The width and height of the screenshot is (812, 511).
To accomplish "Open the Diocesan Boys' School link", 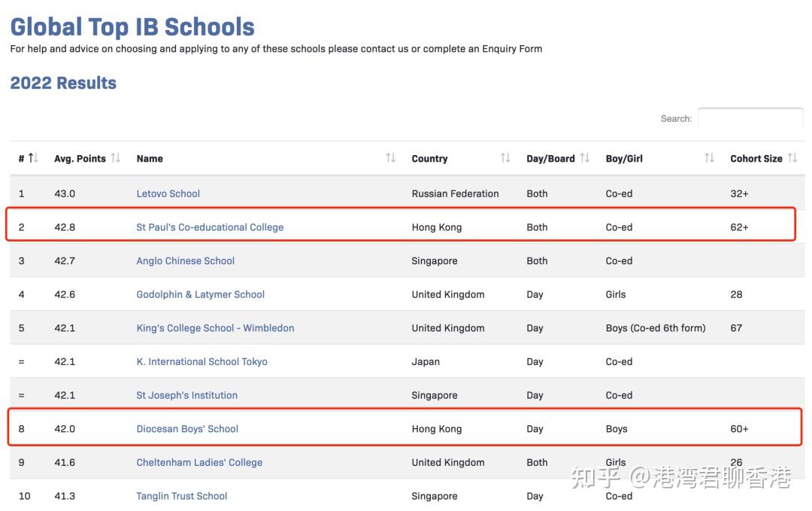I will [x=186, y=428].
